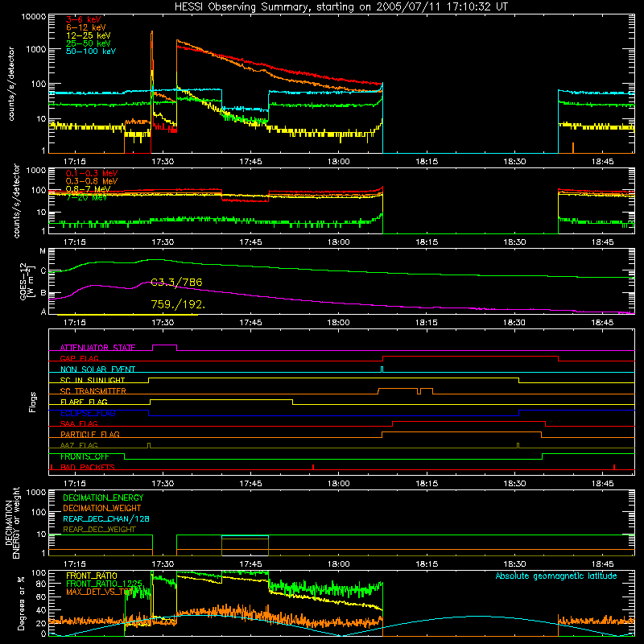Screen dimensions: 644x644
Task: Select the SC_IN_SUNLIGHT flag label
Action: coord(93,380)
